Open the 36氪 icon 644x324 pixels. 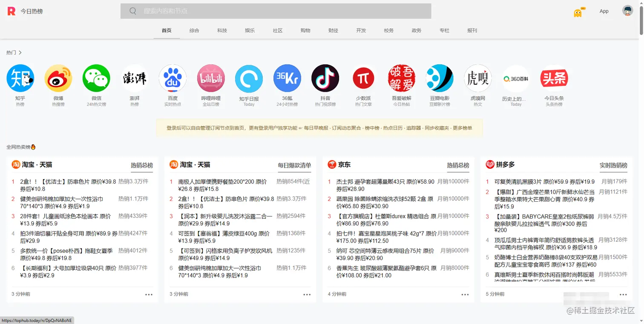[x=287, y=78]
